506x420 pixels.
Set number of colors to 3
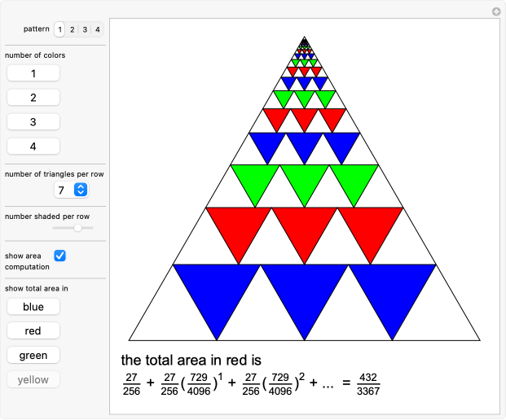(x=33, y=122)
